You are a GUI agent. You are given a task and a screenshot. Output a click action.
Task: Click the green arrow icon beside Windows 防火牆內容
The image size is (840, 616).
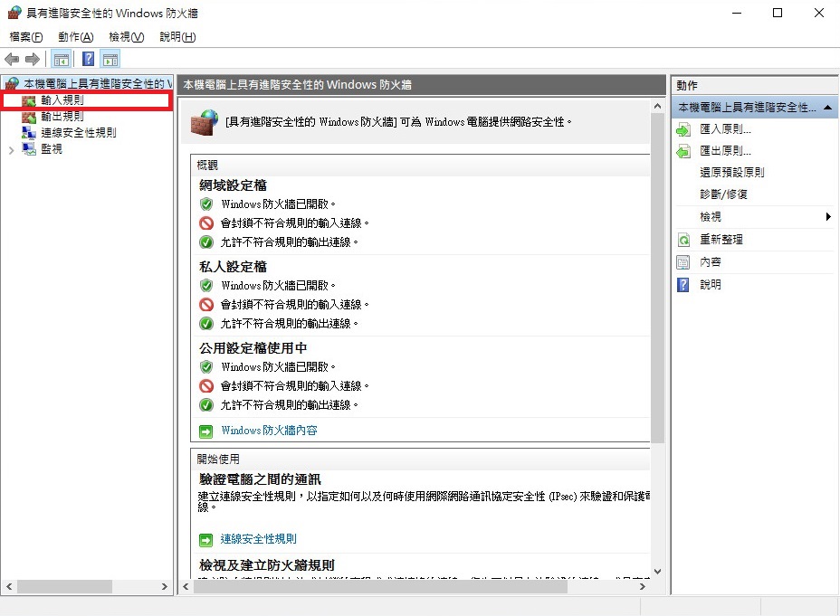tap(205, 431)
